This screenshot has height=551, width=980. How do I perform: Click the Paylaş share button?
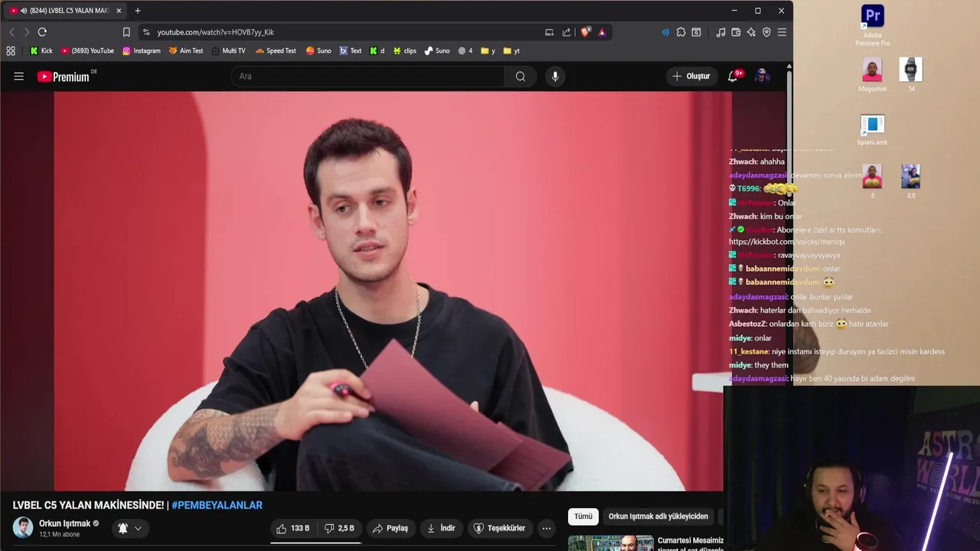390,528
